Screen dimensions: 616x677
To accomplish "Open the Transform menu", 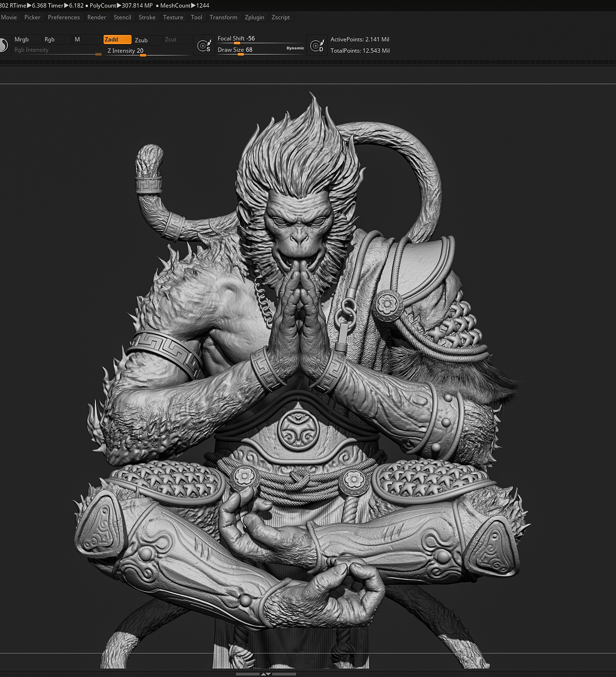I will [x=223, y=17].
